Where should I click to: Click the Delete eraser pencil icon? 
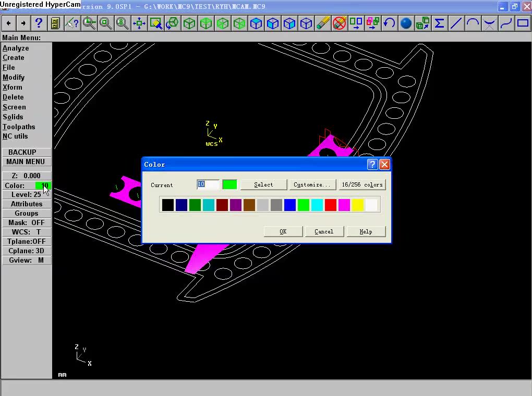pos(323,23)
